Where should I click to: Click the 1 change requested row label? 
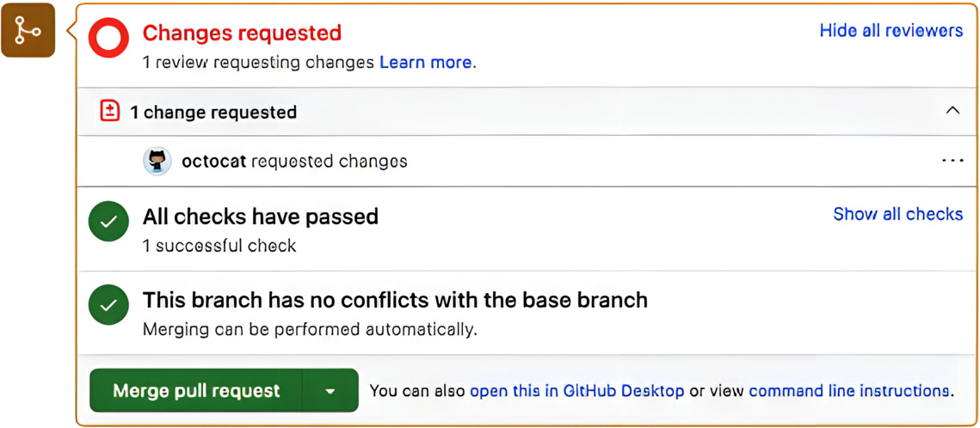coord(213,113)
